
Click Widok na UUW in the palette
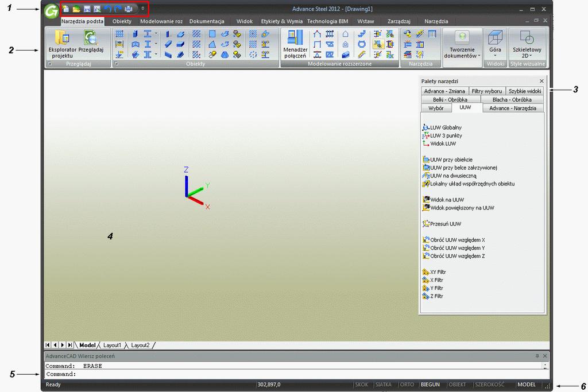pyautogui.click(x=443, y=200)
